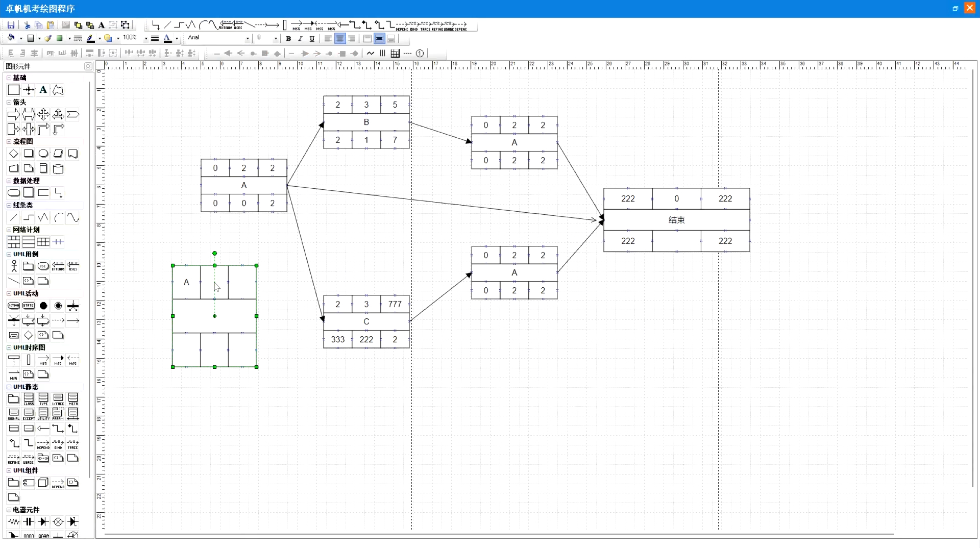Select the rectangle shape in 基础 palette
This screenshot has width=980, height=551.
pyautogui.click(x=14, y=90)
